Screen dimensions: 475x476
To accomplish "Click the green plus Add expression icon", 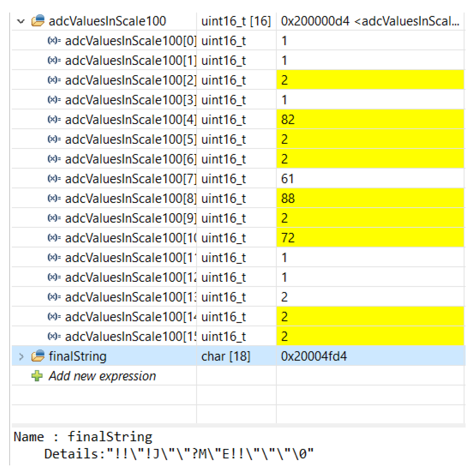I will tap(37, 376).
